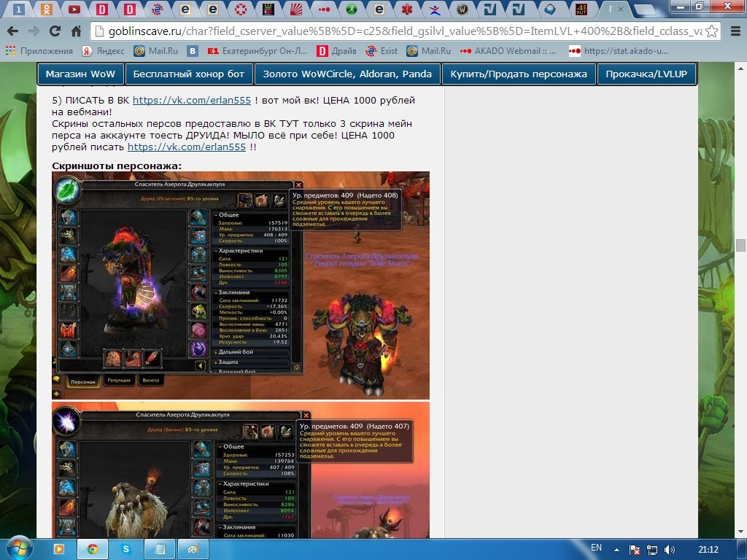Click the scrollbar up arrow
This screenshot has height=560, width=747.
(x=740, y=69)
